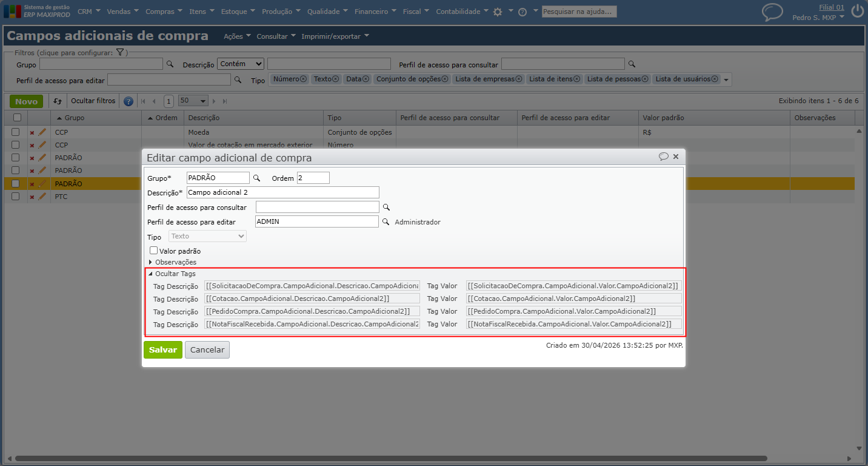Open the Financeiro menu
The image size is (868, 466).
point(376,12)
